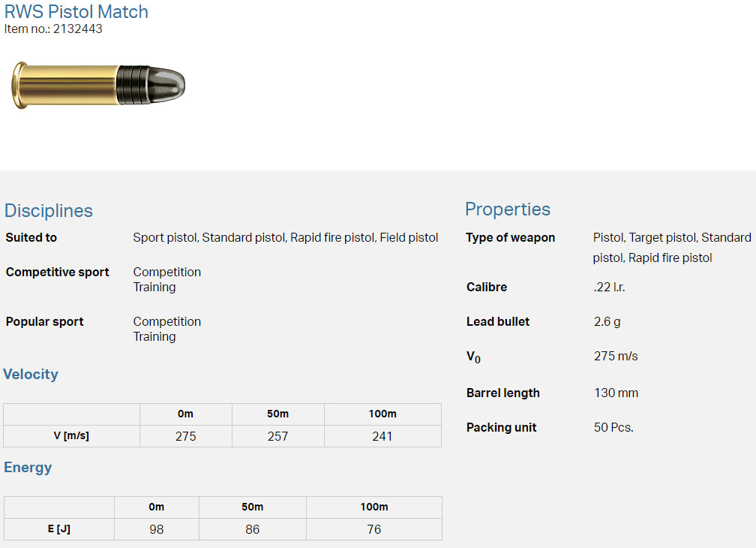This screenshot has height=548, width=756.
Task: Select the velocity value 257 cell
Action: [x=277, y=436]
